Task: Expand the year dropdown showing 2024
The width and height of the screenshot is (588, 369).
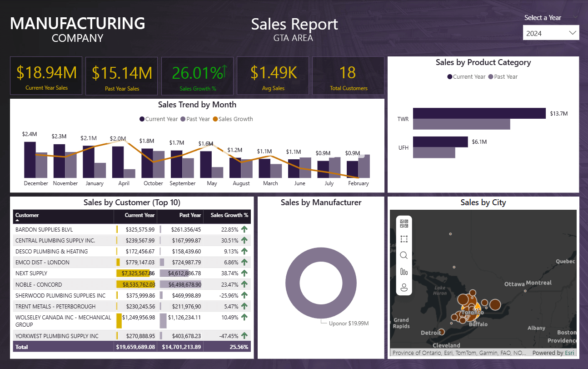Action: coord(573,33)
